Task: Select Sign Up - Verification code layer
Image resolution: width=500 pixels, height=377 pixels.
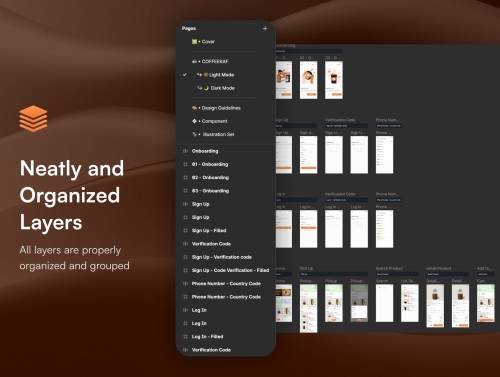Action: click(222, 257)
